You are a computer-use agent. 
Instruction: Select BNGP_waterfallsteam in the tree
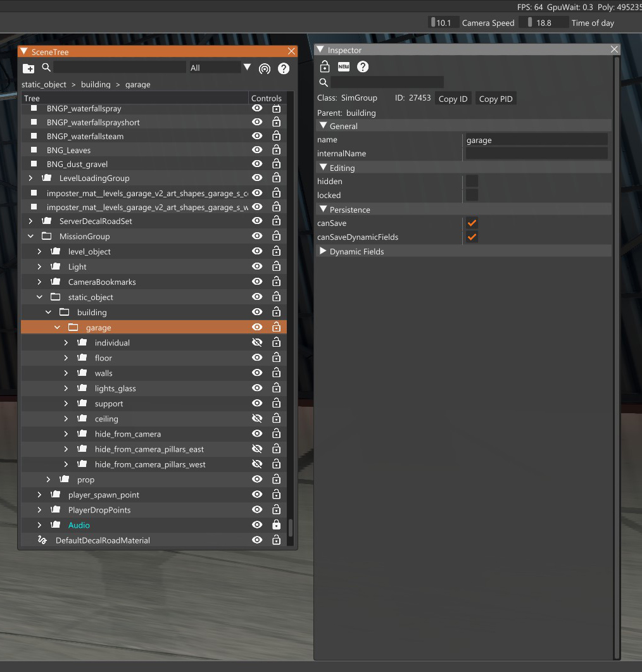[x=85, y=136]
